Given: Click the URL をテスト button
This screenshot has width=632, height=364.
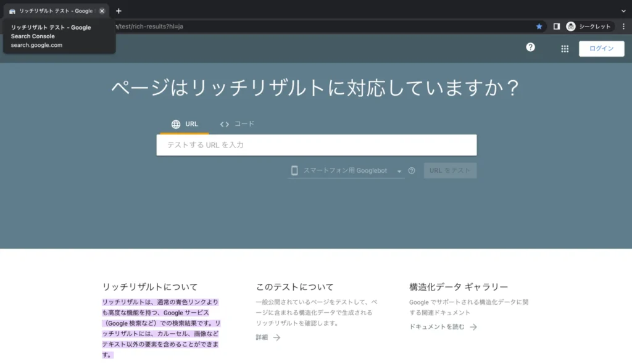Looking at the screenshot, I should [x=450, y=170].
